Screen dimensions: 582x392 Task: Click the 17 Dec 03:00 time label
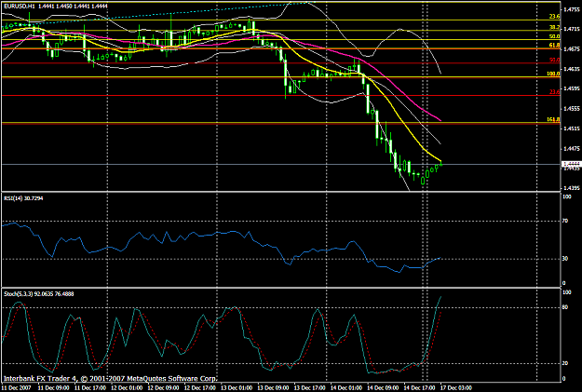(x=454, y=387)
